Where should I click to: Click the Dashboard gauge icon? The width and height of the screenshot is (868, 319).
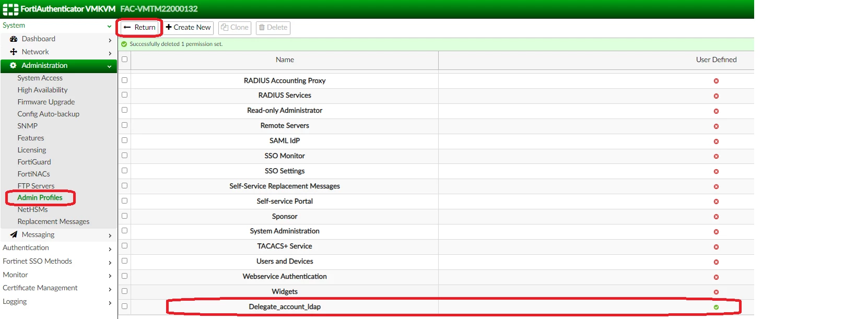tap(14, 39)
